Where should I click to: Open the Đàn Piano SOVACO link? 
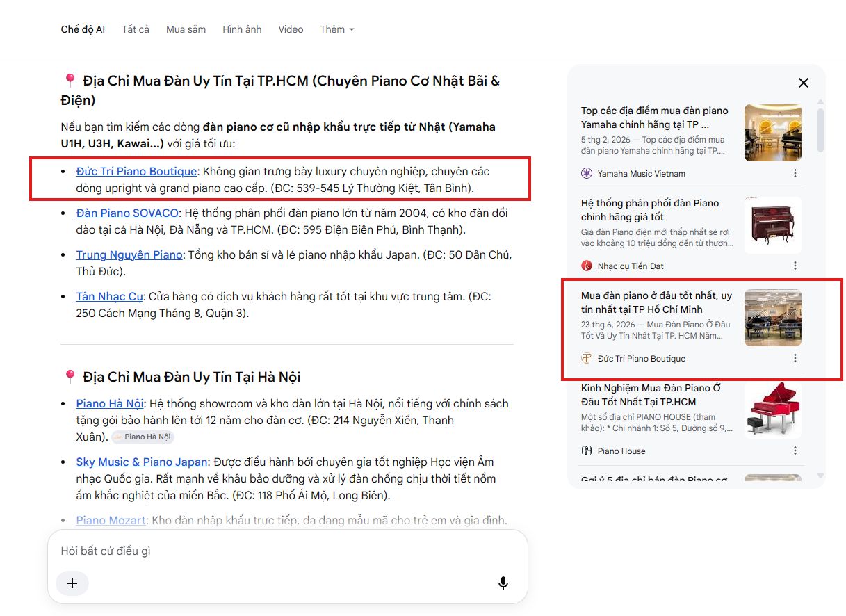click(x=127, y=213)
